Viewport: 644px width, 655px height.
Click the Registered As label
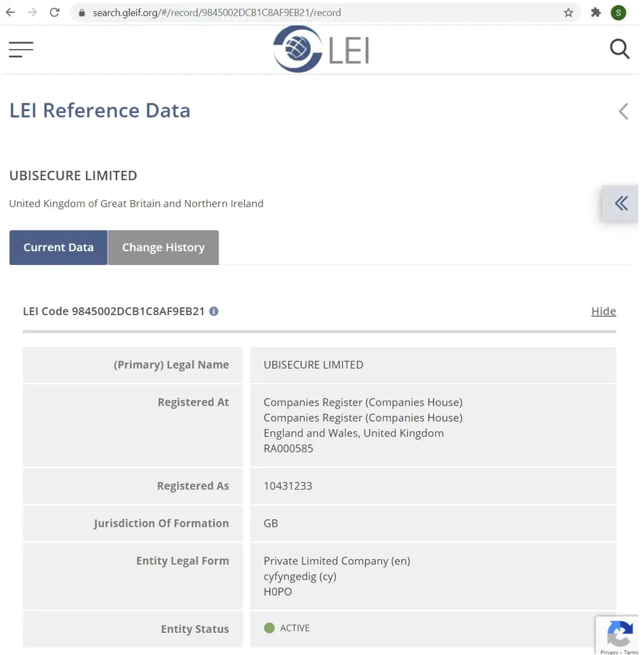pos(193,486)
